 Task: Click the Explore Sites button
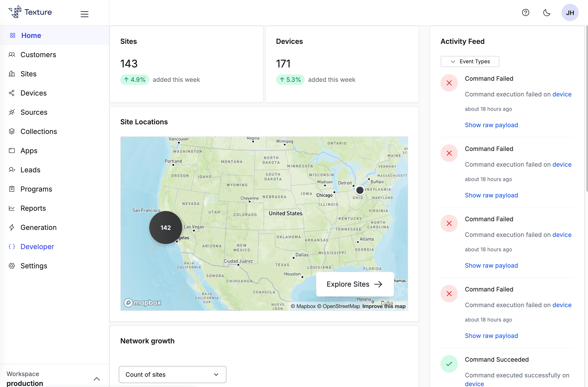click(355, 284)
